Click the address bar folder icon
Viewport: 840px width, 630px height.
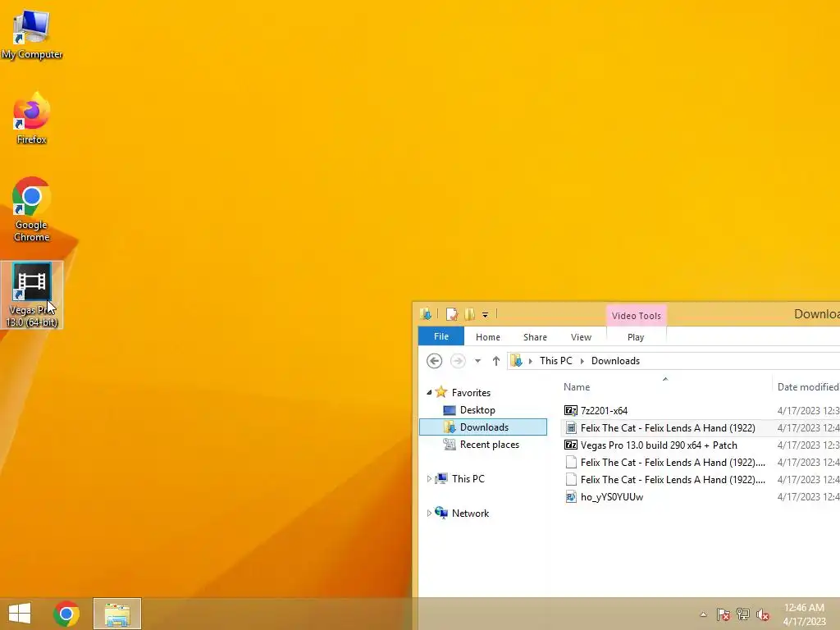pos(516,361)
